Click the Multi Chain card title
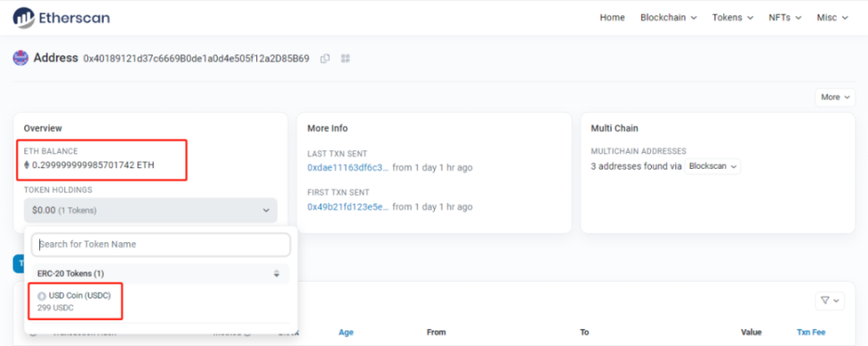 click(614, 129)
